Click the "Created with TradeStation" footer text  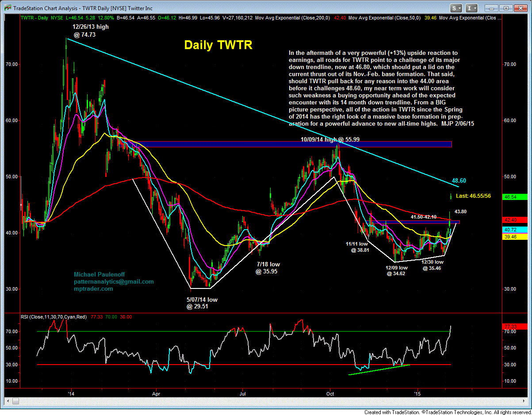[391, 412]
